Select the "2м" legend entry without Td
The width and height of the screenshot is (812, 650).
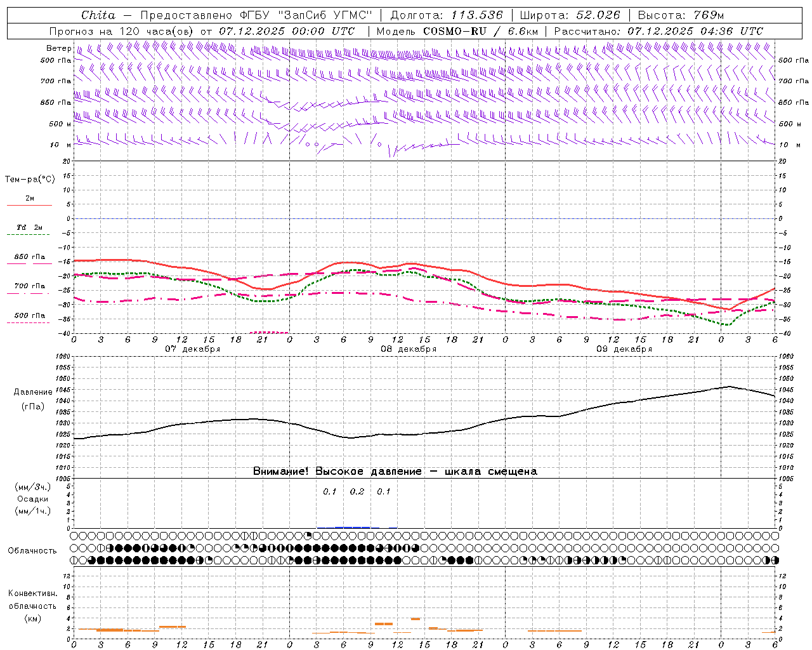click(30, 199)
